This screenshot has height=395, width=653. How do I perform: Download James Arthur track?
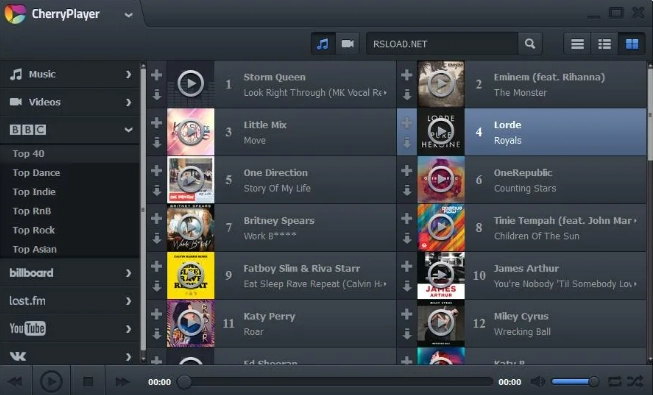pos(406,286)
